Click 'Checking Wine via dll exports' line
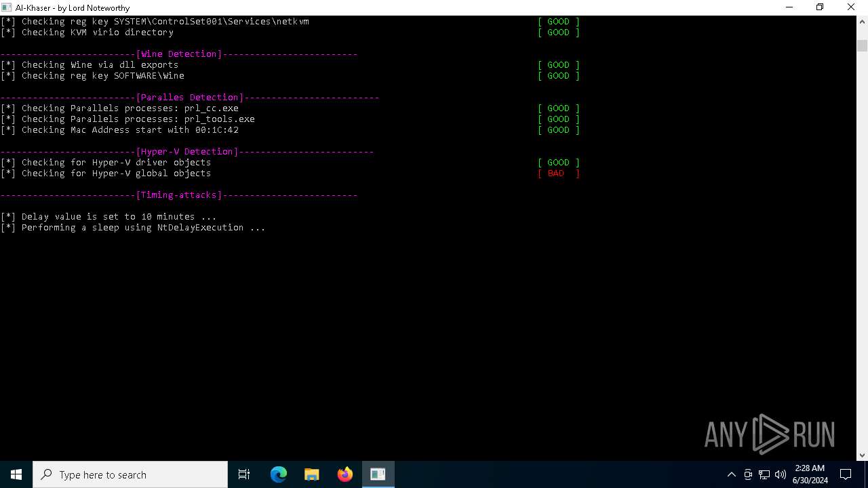The height and width of the screenshot is (488, 868). click(x=90, y=64)
